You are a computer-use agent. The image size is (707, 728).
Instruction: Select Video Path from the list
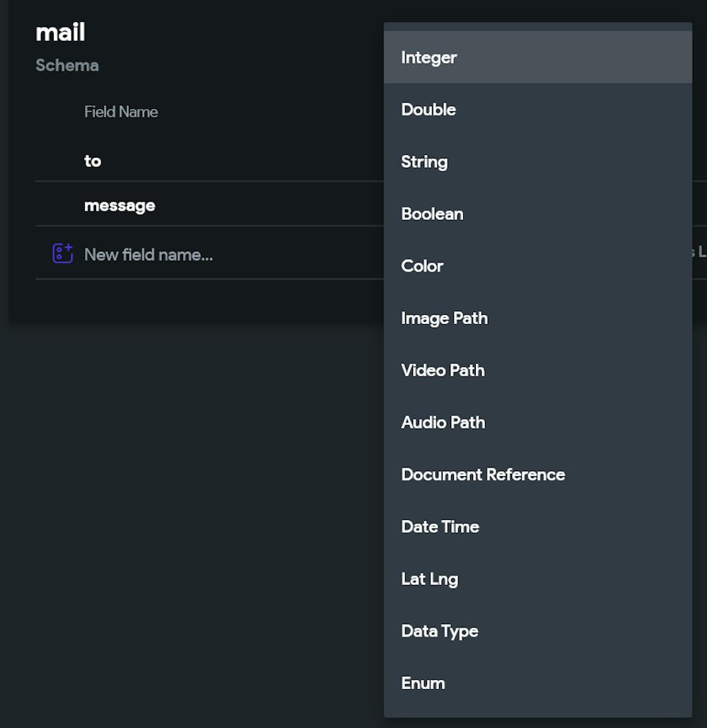point(443,370)
